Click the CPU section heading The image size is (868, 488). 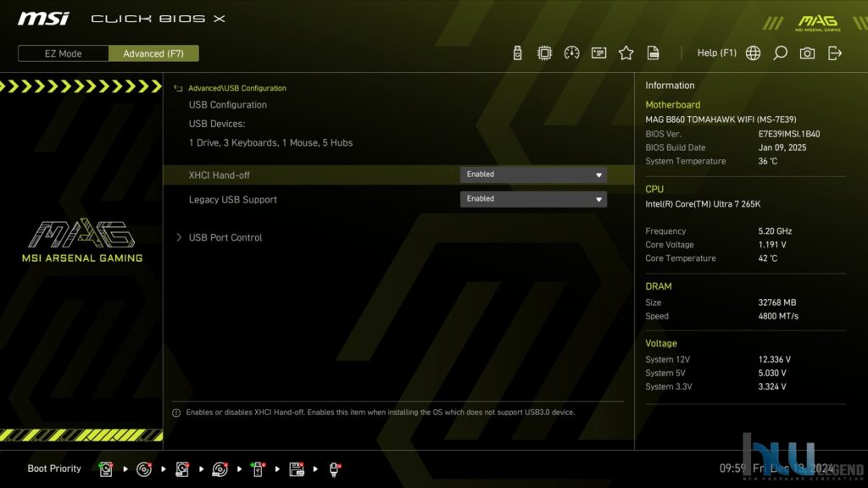654,189
